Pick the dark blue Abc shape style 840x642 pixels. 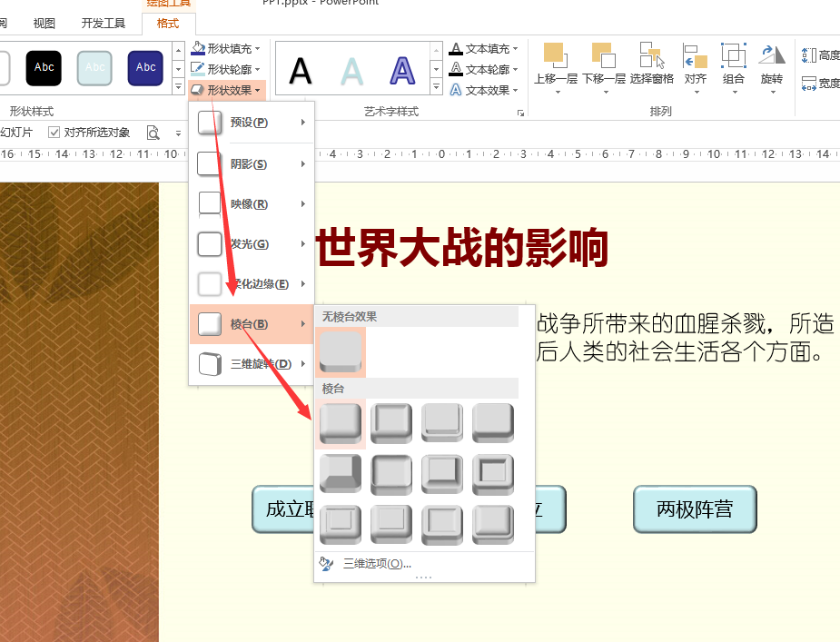[145, 68]
